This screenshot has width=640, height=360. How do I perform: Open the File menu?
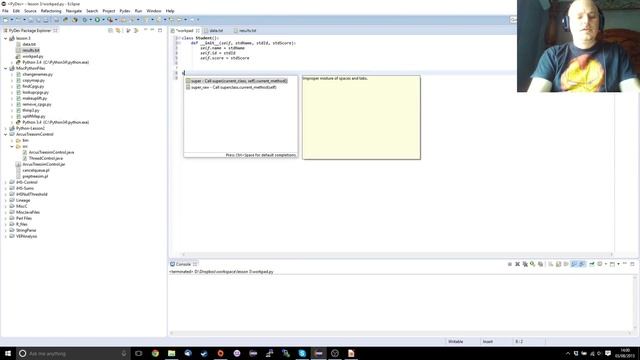(5, 11)
